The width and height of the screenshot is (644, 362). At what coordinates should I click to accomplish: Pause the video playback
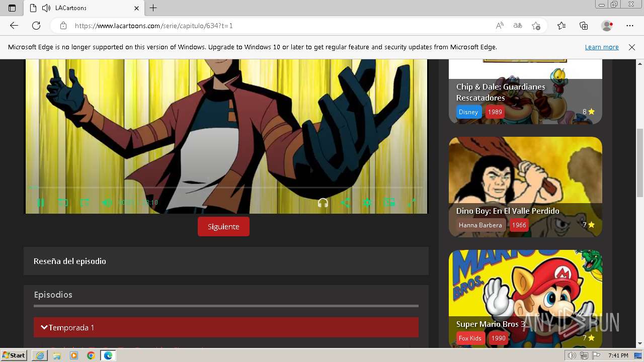(x=40, y=203)
